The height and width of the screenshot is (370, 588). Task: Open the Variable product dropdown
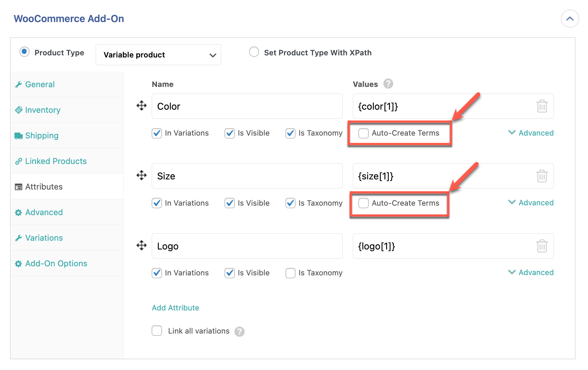(x=158, y=55)
